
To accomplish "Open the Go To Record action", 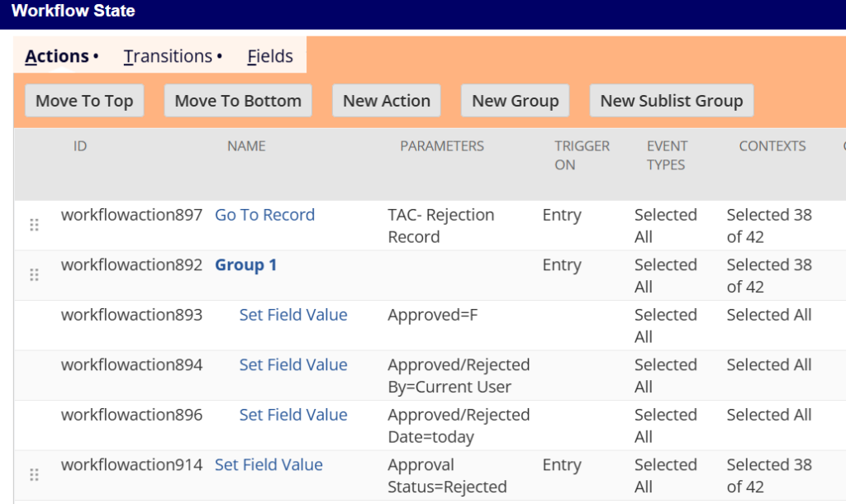I will pos(264,215).
